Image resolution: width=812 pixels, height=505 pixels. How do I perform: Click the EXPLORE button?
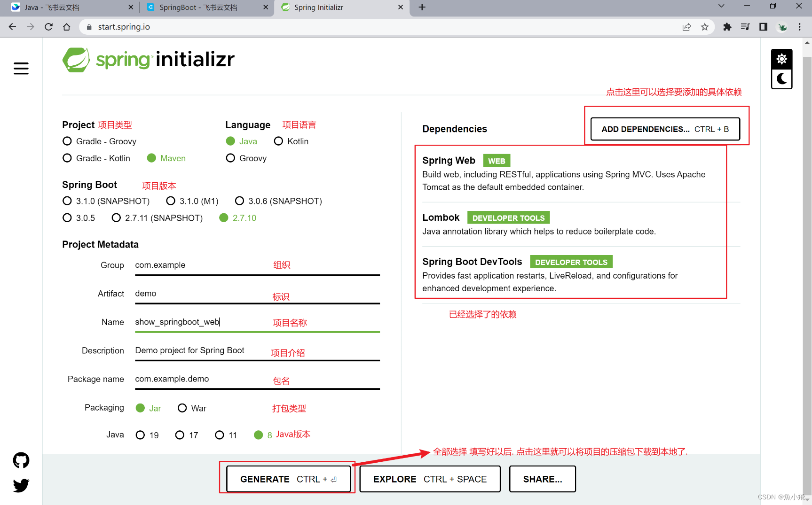430,479
